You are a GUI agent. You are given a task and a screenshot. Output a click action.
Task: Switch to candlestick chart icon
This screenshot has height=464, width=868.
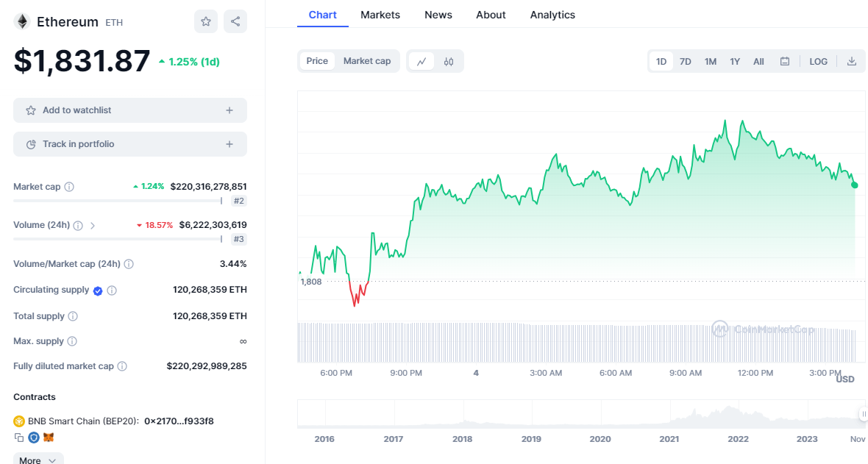tap(449, 62)
